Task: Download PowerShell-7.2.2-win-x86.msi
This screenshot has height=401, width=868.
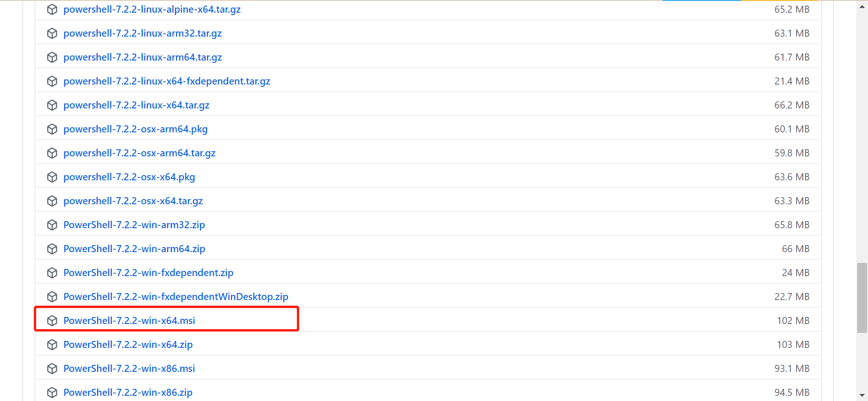Action: coord(129,369)
